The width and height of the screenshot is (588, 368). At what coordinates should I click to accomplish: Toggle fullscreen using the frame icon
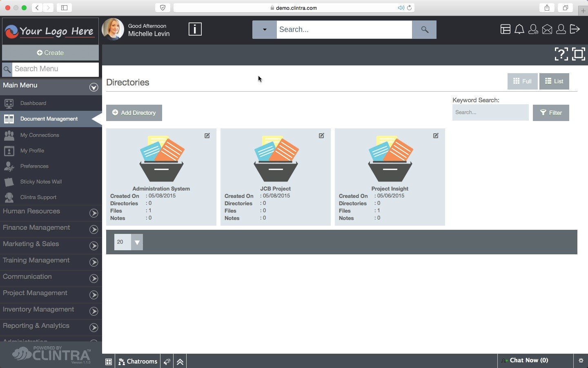tap(578, 54)
